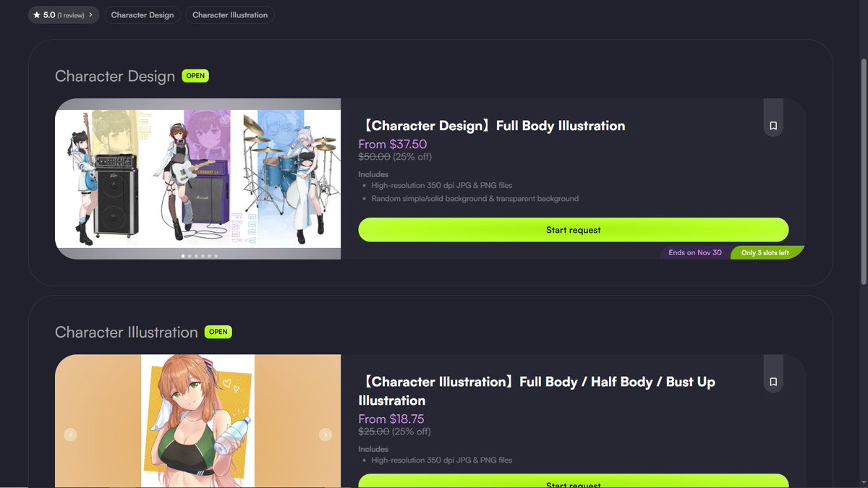This screenshot has width=868, height=488.
Task: Click the star icon in the rating chip
Action: point(37,14)
